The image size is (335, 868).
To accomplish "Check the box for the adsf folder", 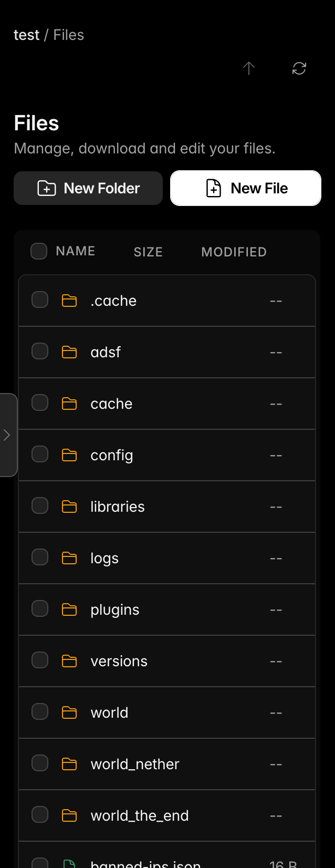I will [x=40, y=351].
